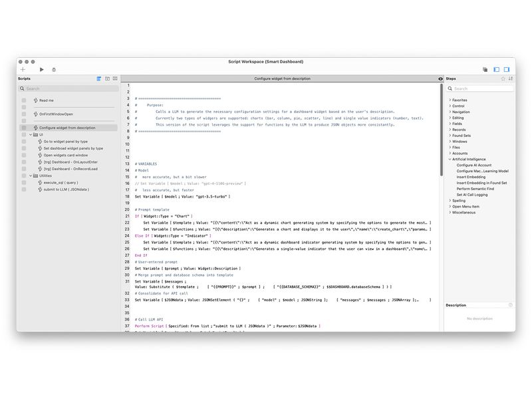Viewport: 532px width, 399px height.
Task: Select the Perform Semantic Find step
Action: [x=475, y=190]
